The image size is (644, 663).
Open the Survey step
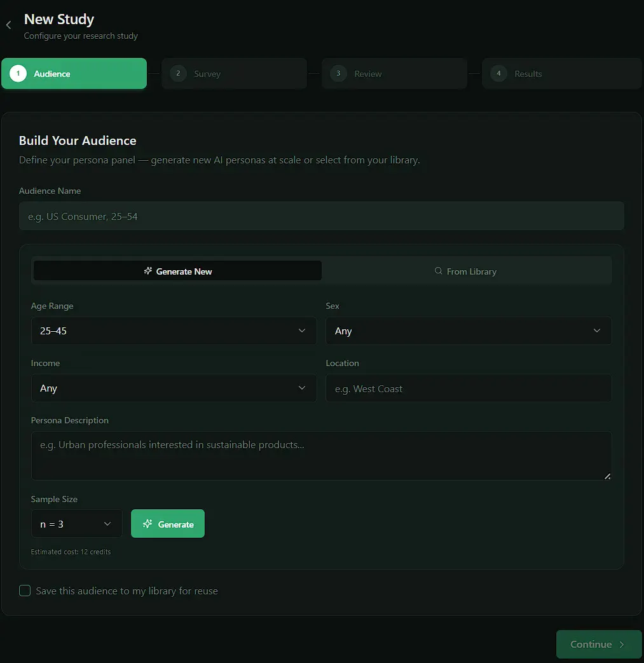(234, 74)
